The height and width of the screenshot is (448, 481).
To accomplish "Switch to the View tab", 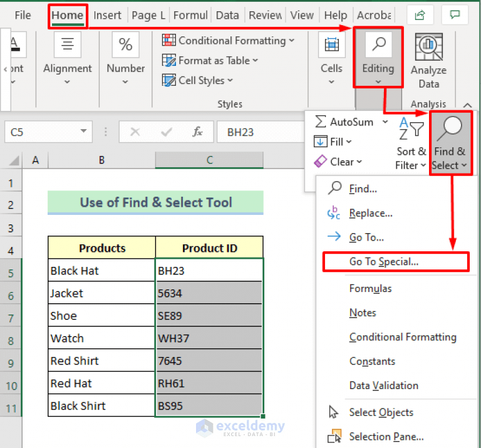I will 302,15.
